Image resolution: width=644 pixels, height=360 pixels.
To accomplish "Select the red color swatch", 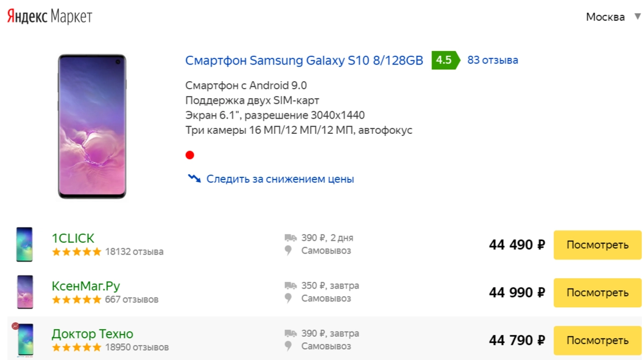I will (x=189, y=155).
